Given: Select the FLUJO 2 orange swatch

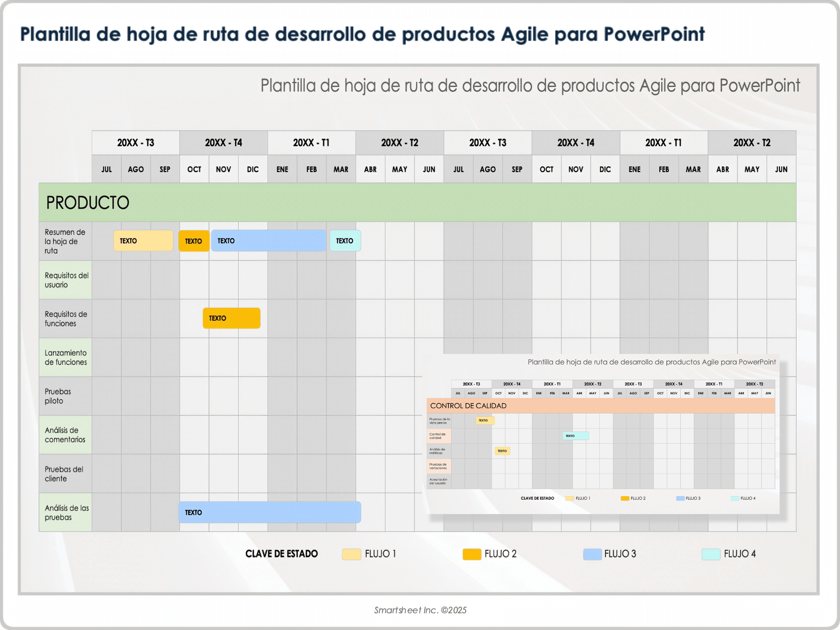Looking at the screenshot, I should click(472, 554).
